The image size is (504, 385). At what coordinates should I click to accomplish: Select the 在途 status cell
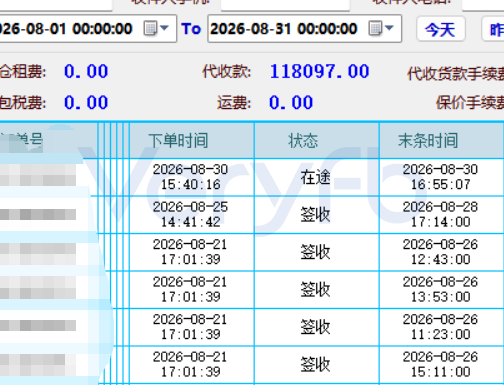pyautogui.click(x=315, y=177)
